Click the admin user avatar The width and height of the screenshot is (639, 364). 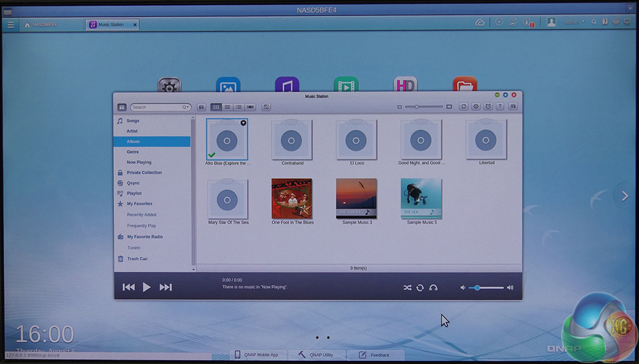(552, 22)
